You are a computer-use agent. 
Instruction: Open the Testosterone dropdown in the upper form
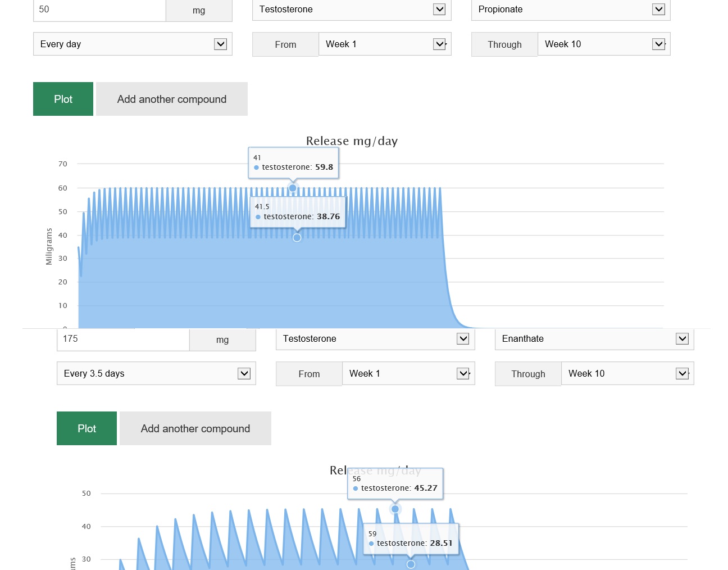[351, 10]
